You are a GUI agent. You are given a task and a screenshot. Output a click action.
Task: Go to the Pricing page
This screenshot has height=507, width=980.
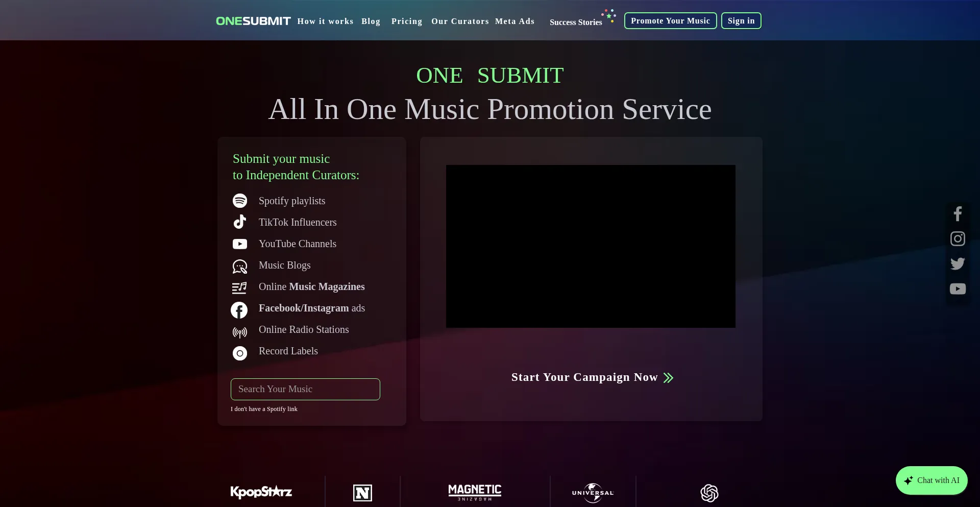coord(407,21)
